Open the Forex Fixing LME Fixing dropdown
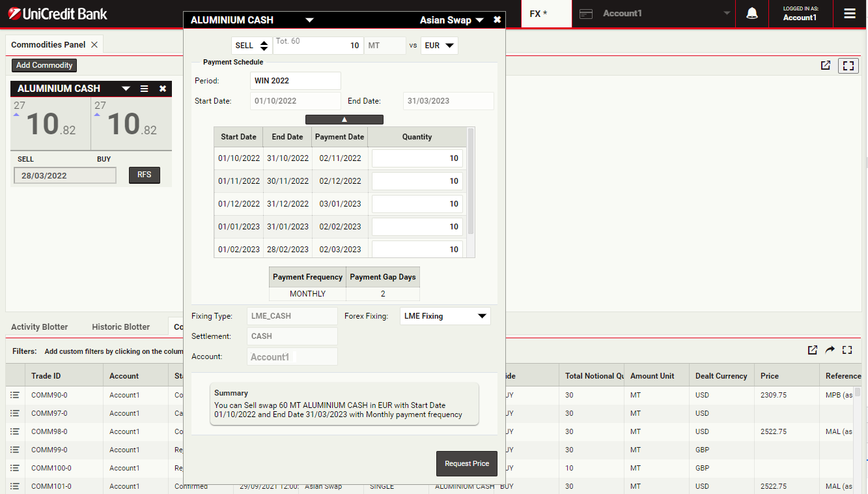The image size is (868, 494). 445,316
